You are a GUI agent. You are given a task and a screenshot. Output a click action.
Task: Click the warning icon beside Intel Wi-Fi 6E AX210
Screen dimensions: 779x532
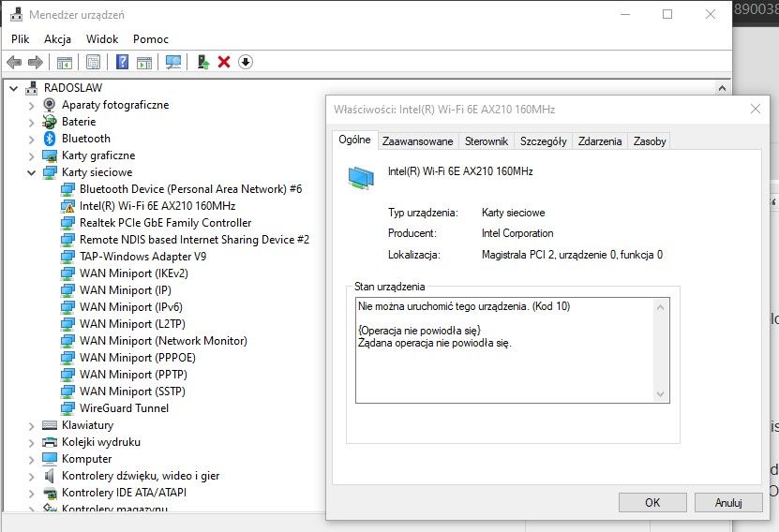(x=67, y=206)
